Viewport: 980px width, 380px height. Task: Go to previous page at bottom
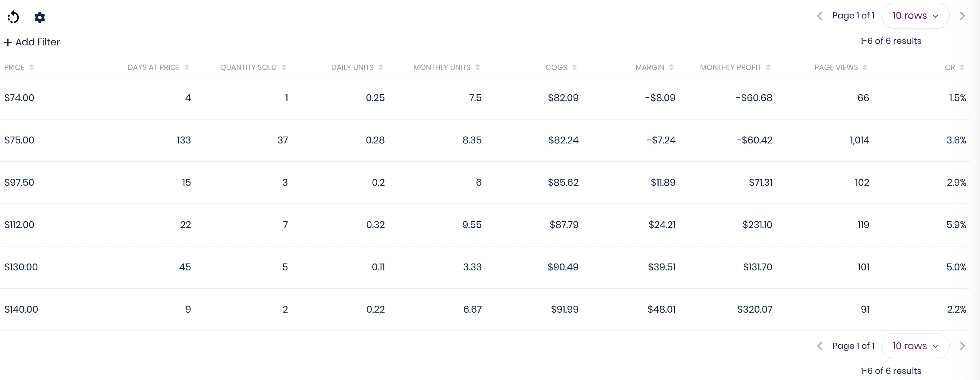pos(820,346)
